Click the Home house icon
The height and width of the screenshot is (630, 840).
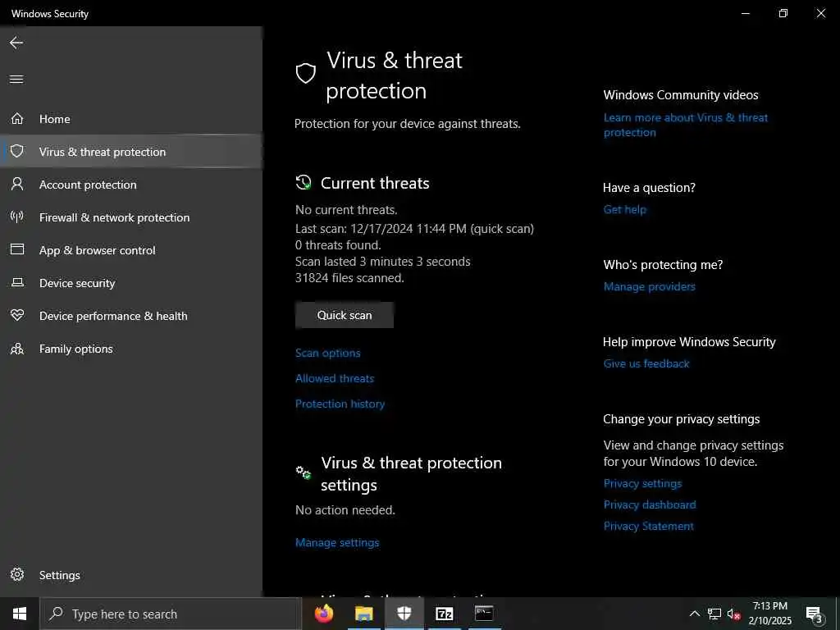17,118
